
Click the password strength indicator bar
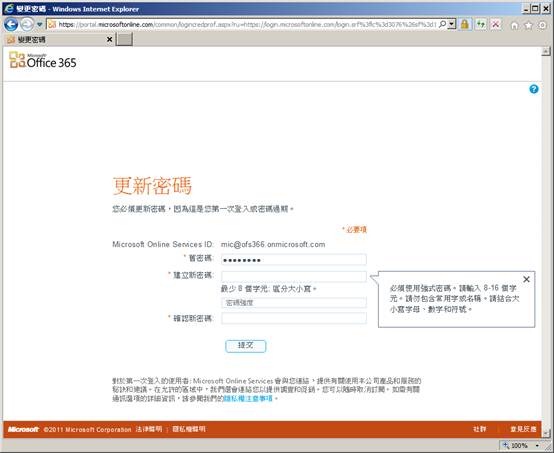coord(294,303)
